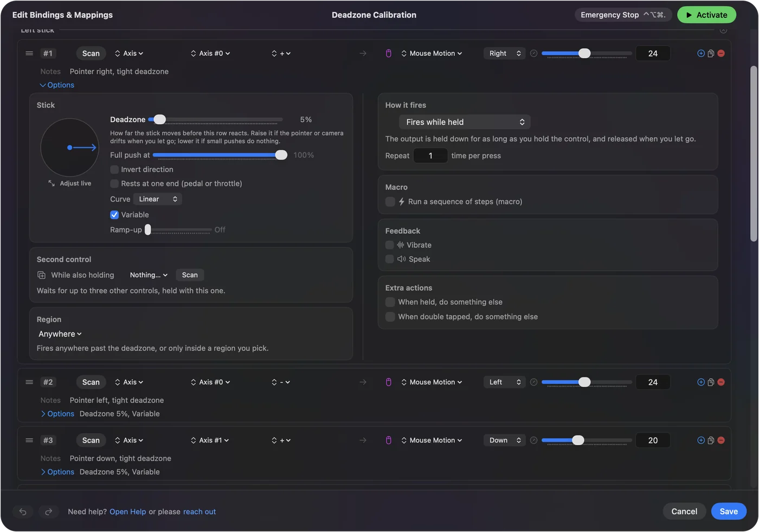Duplicate binding row #2
759x532 pixels.
tap(711, 382)
